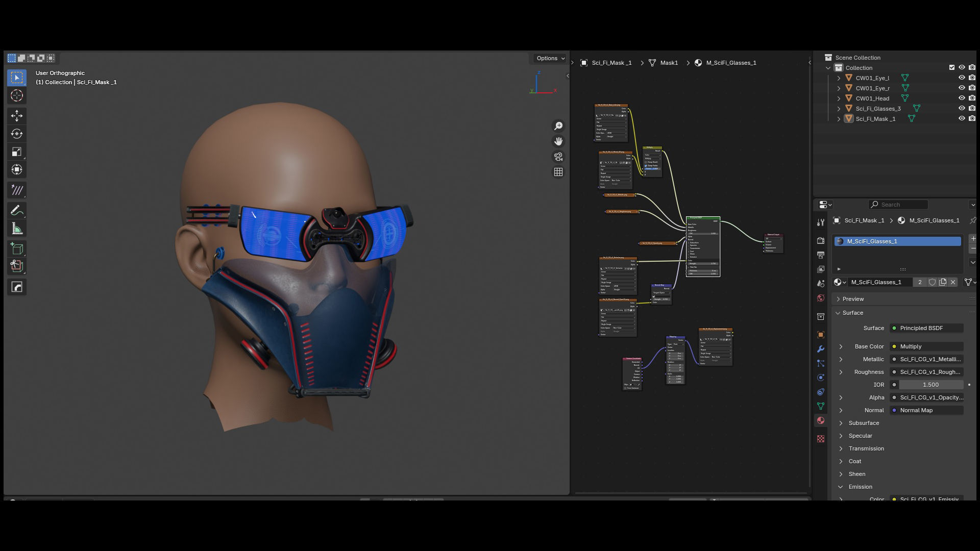
Task: Expand the Specular section
Action: coord(841,436)
